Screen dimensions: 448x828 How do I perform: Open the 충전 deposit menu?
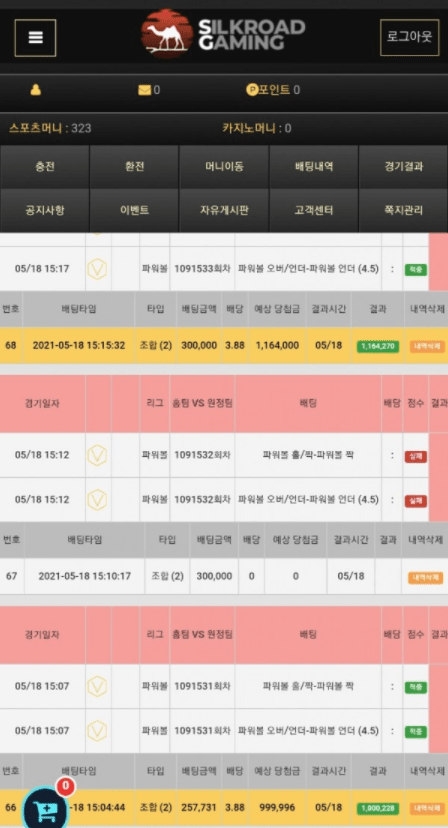coord(44,167)
